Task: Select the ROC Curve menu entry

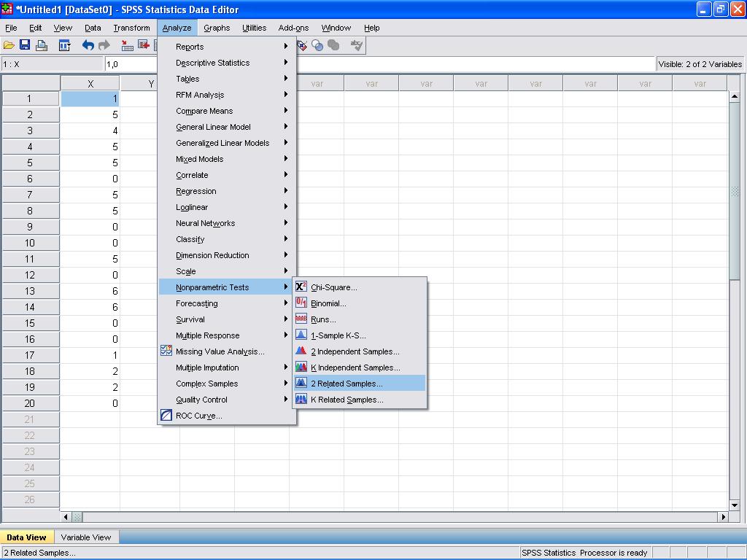Action: click(198, 416)
